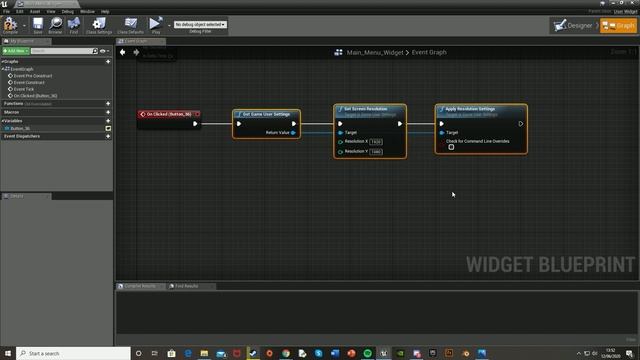
Task: Click the Resolution X value field
Action: tap(376, 142)
